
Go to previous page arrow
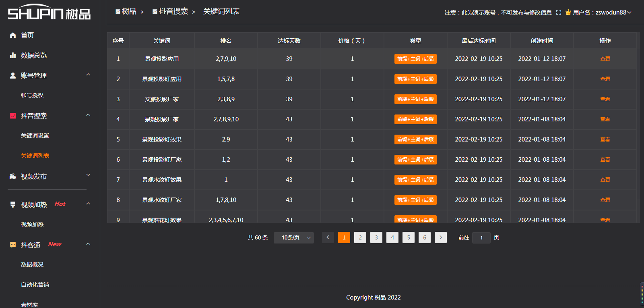pyautogui.click(x=328, y=237)
